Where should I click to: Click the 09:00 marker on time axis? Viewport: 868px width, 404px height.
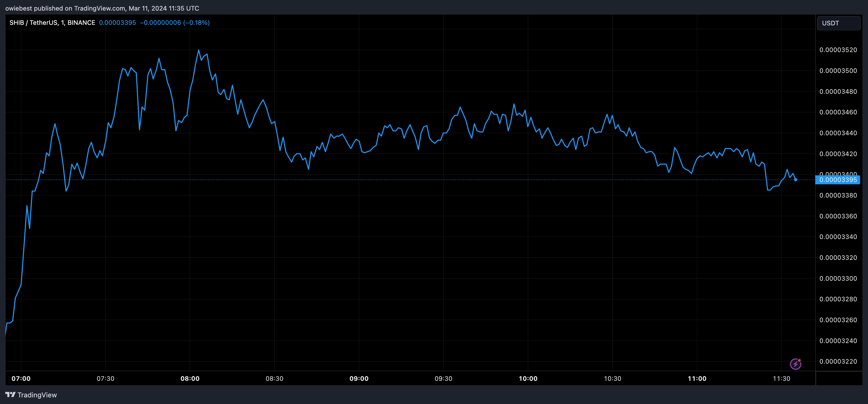click(359, 379)
